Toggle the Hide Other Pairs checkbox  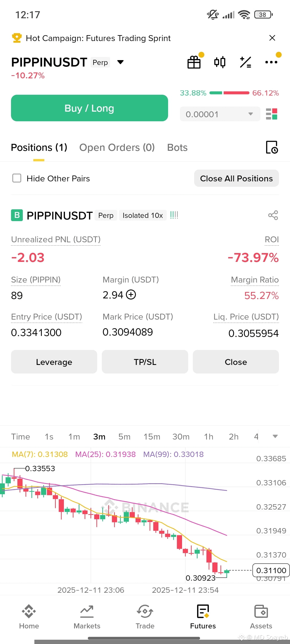click(17, 178)
